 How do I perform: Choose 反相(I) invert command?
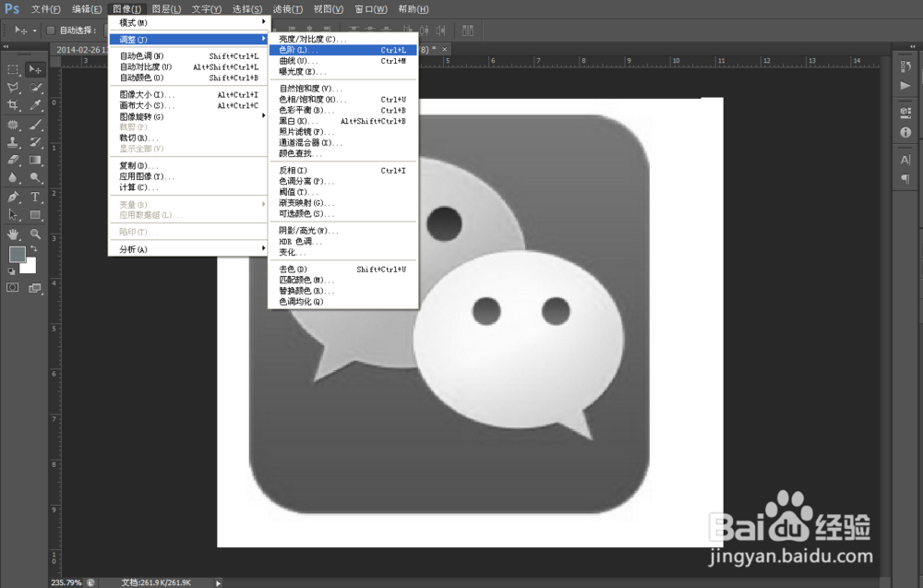pos(342,170)
